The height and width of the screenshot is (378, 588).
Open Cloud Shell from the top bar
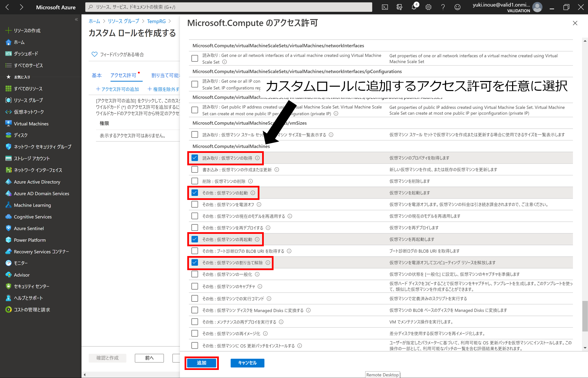click(385, 7)
